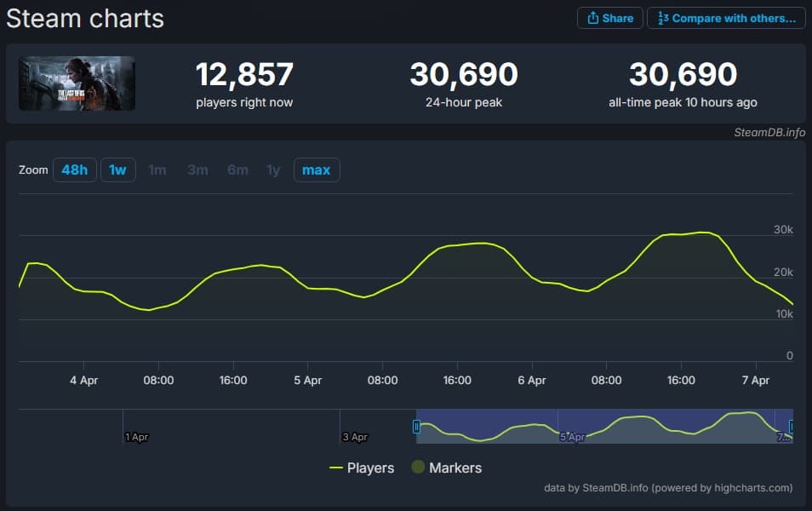Click the all-time peak 10 hours ago text
The image size is (812, 511).
[683, 102]
